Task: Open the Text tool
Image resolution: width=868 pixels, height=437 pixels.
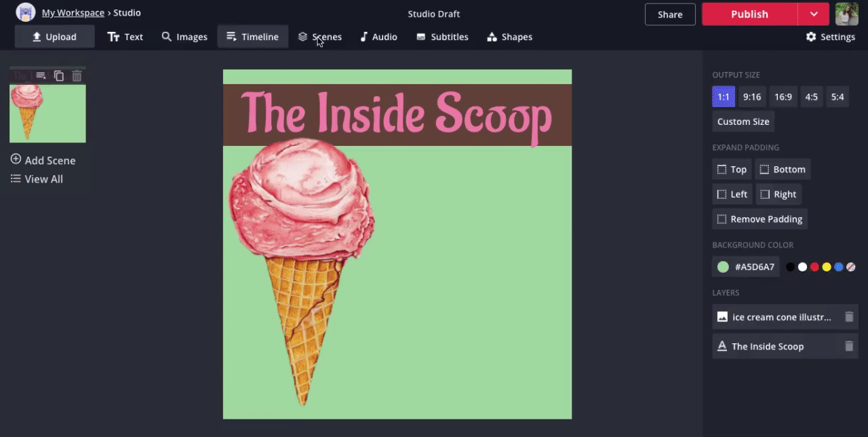Action: [x=125, y=37]
